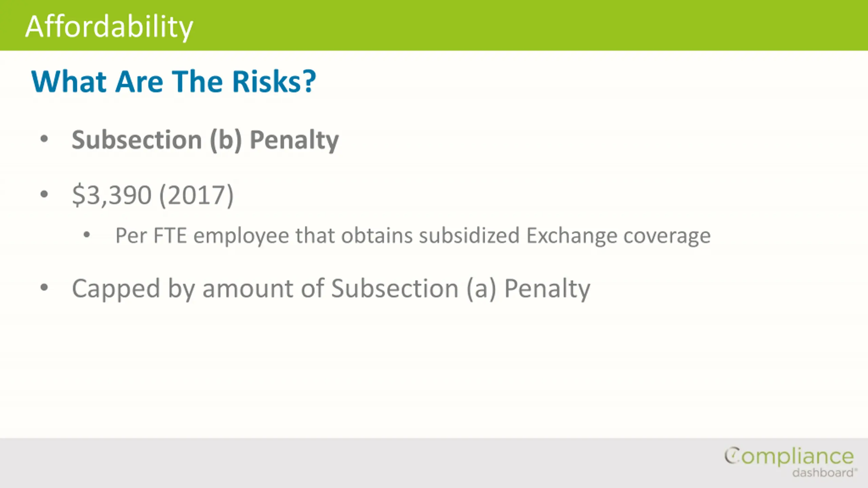Click the Per FTE employee line
868x488 pixels.
[413, 236]
